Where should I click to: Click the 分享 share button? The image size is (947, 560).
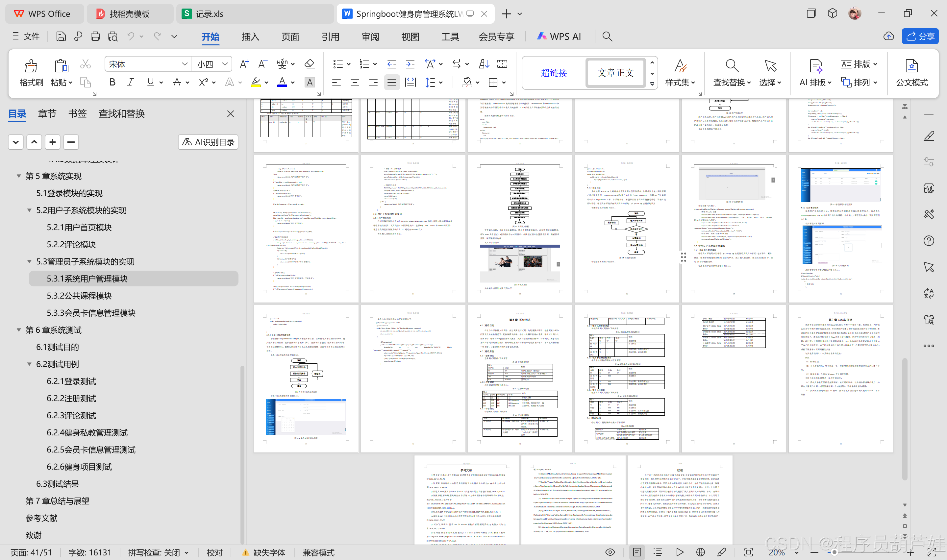[x=920, y=37]
